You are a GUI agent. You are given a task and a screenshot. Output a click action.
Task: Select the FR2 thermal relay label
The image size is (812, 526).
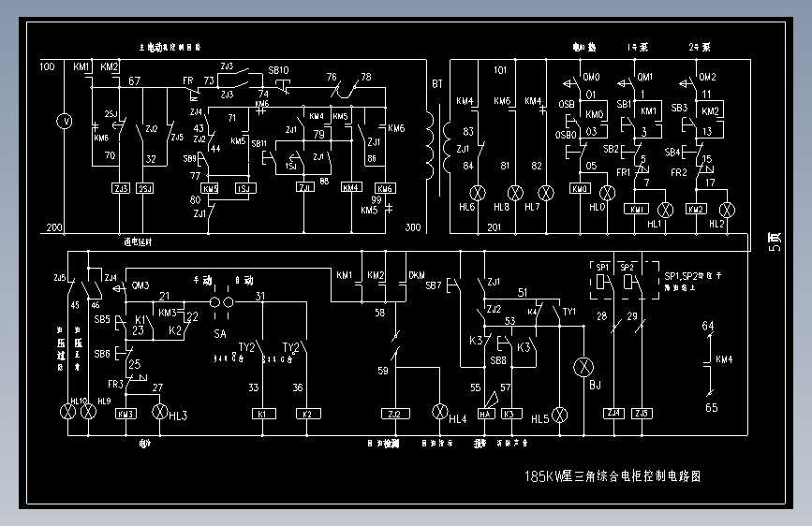(x=679, y=172)
